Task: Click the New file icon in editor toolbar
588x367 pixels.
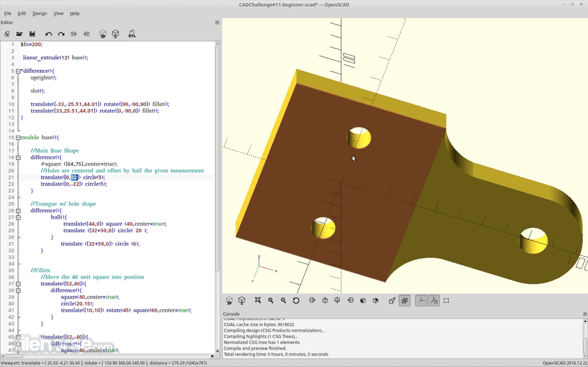Action: click(x=7, y=34)
